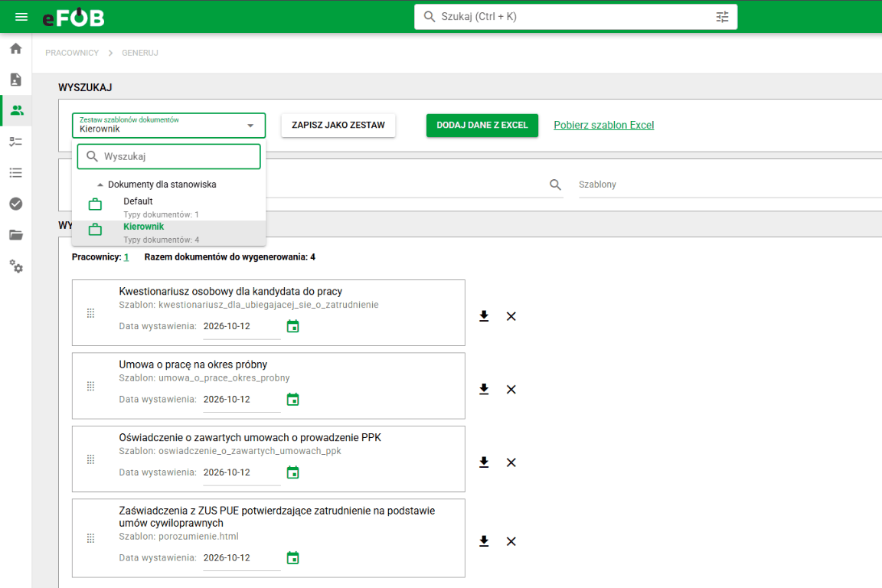Remove Umowa o pracę na okres próbny
This screenshot has height=588, width=882.
[x=511, y=390]
